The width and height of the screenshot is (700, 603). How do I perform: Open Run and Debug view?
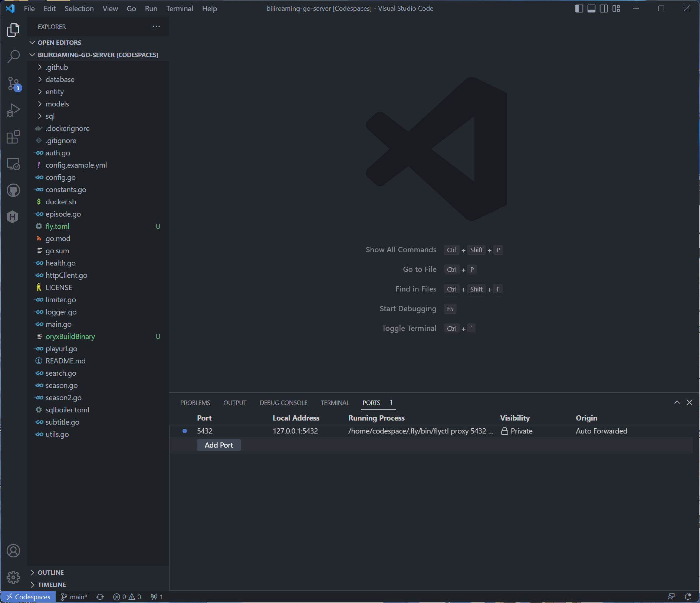[x=13, y=110]
